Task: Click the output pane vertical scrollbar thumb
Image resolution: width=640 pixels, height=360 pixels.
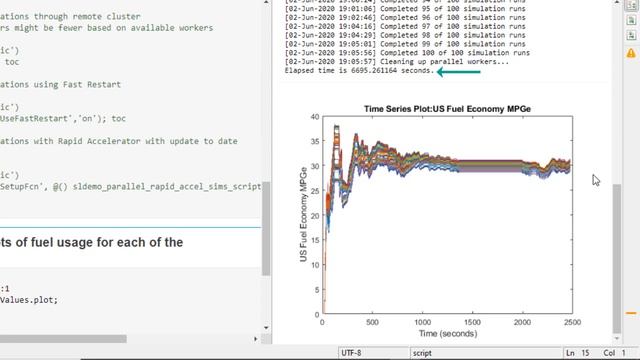Action: click(x=617, y=258)
